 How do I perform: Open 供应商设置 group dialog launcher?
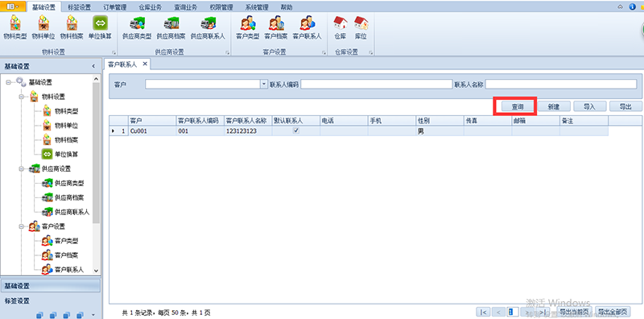click(x=227, y=52)
